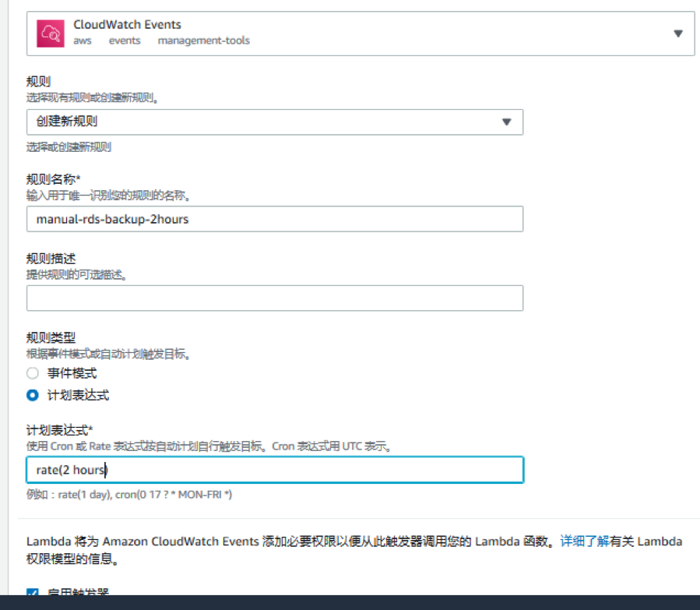Click the 规则类型 heading

click(x=51, y=337)
